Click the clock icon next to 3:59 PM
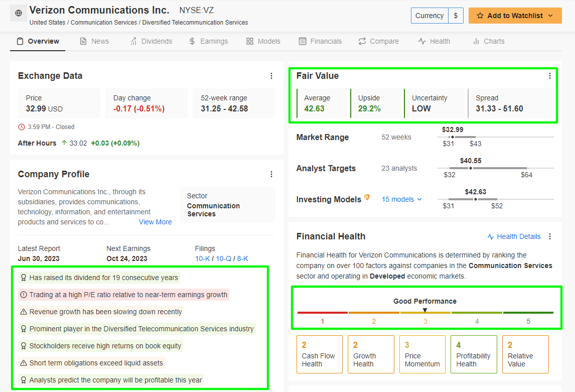 tap(22, 127)
